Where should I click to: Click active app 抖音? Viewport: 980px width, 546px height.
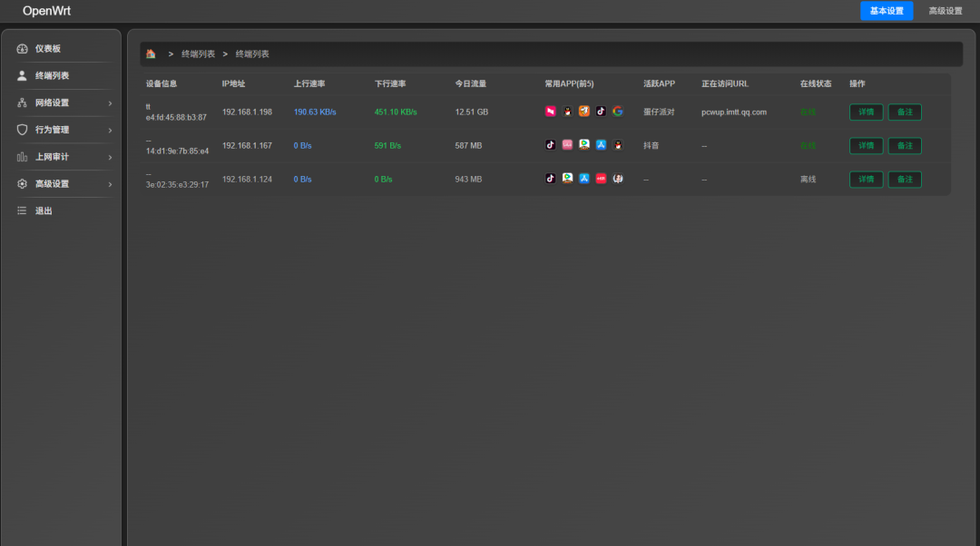pyautogui.click(x=652, y=145)
